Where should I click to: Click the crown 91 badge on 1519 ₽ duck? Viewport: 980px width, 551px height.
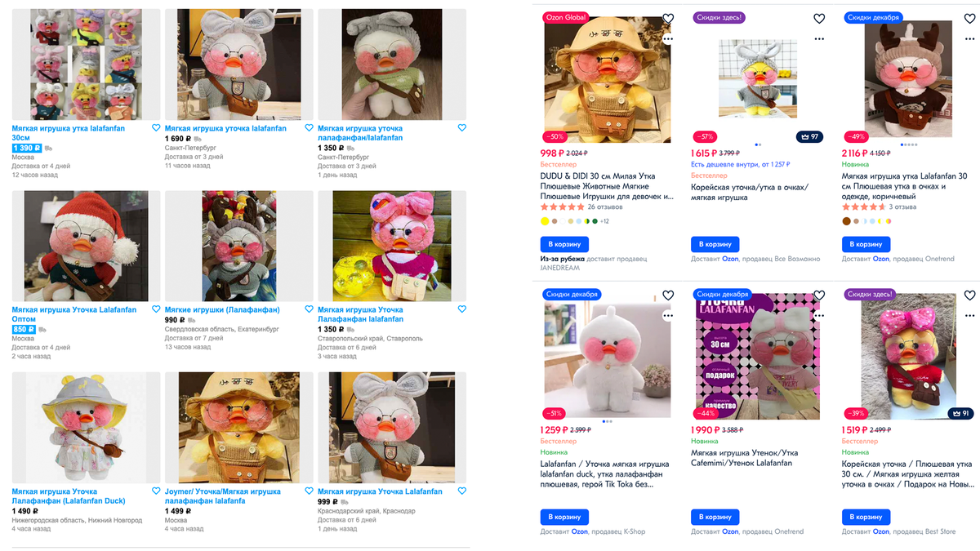(960, 414)
